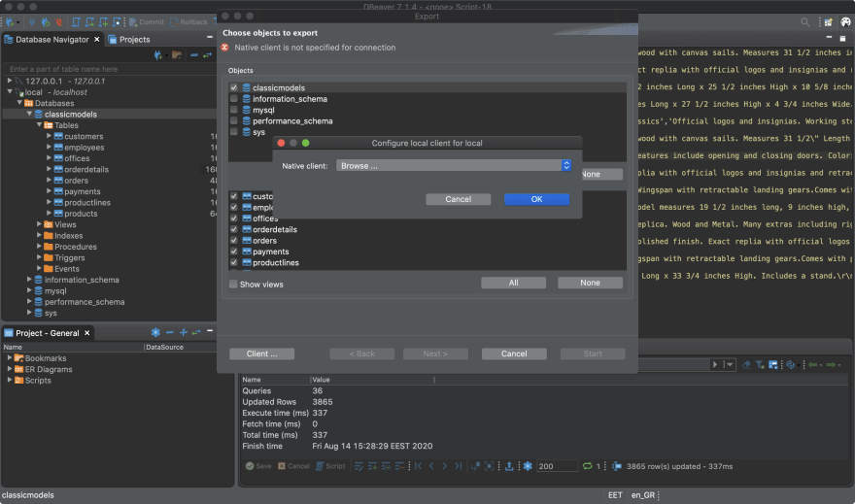Click new connection icon in Database Navigator toolbar
The image size is (855, 504).
click(158, 55)
